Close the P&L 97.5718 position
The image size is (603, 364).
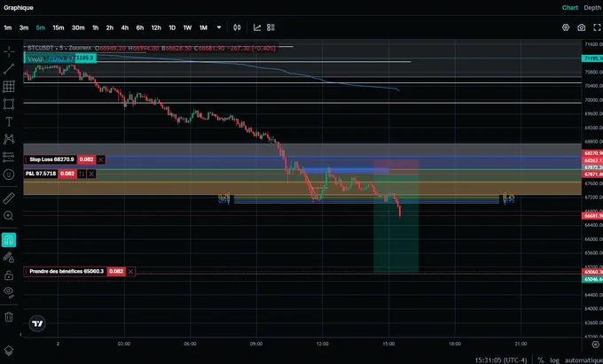[x=91, y=174]
